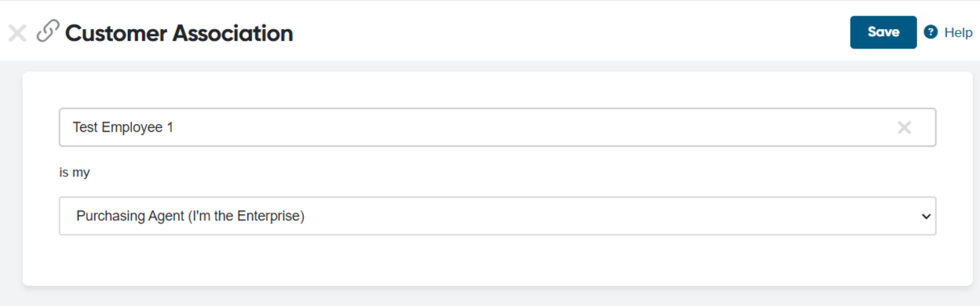The height and width of the screenshot is (306, 980).
Task: Click the empty area of the white form card
Action: 497,260
